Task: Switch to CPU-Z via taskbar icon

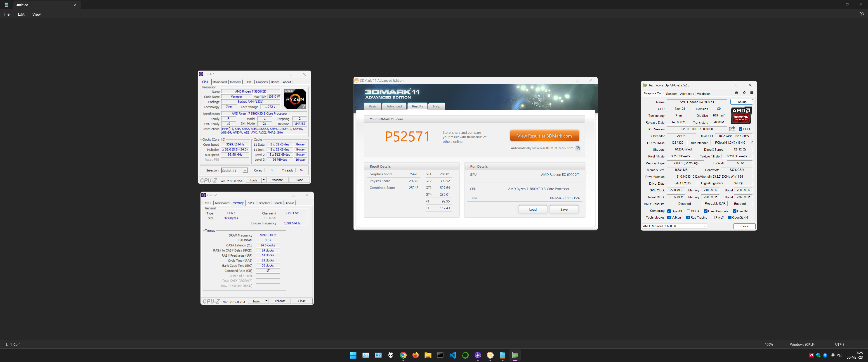Action: point(477,355)
